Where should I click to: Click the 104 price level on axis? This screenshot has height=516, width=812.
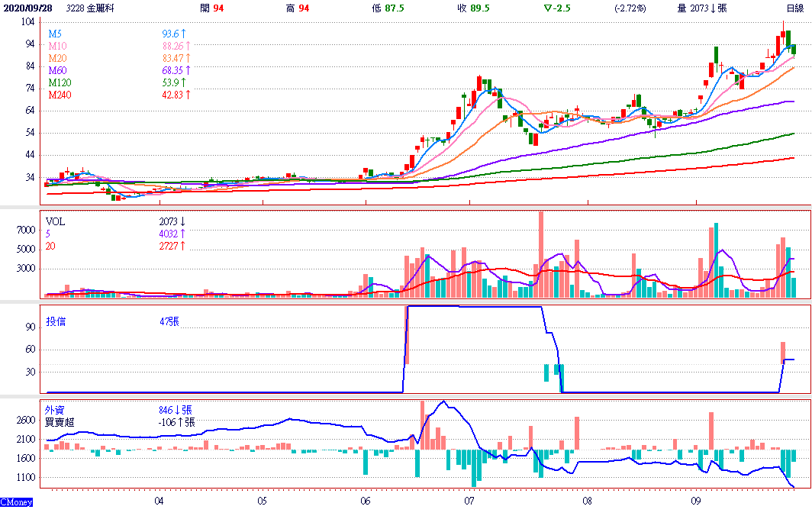click(x=27, y=22)
